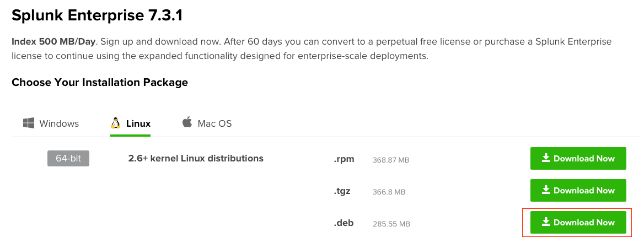
Task: Click the 368.87 MB file size text
Action: [391, 160]
